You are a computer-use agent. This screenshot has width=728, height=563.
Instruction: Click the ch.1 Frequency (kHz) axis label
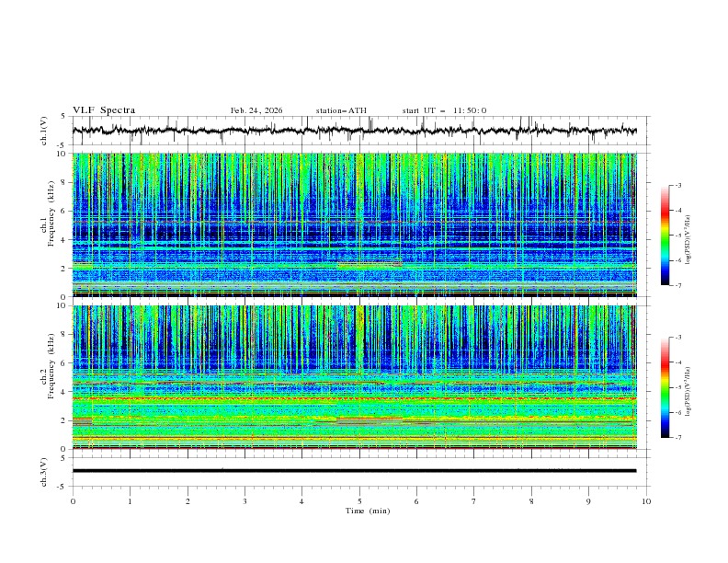[x=52, y=214]
